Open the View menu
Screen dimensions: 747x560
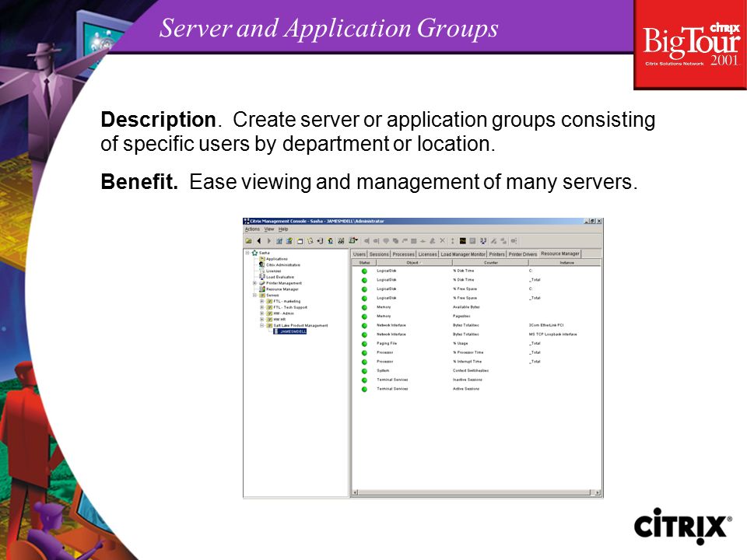point(269,229)
